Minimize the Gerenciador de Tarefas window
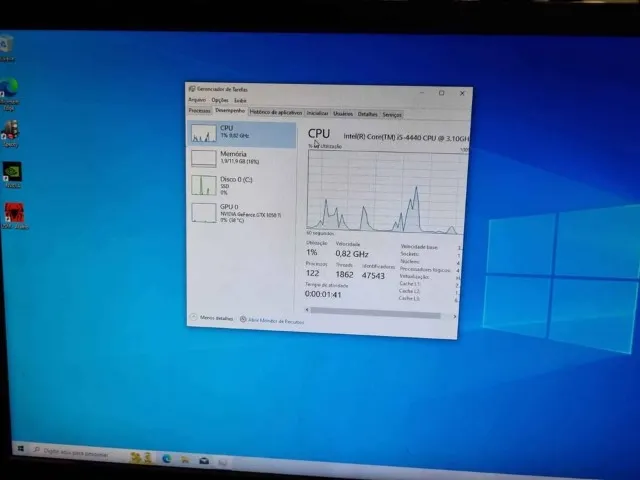Viewport: 640px width, 480px height. [x=422, y=92]
